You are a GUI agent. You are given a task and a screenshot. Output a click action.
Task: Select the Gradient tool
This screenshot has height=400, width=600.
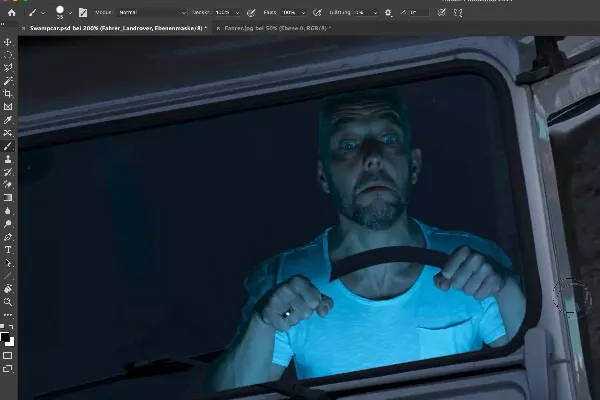click(8, 198)
